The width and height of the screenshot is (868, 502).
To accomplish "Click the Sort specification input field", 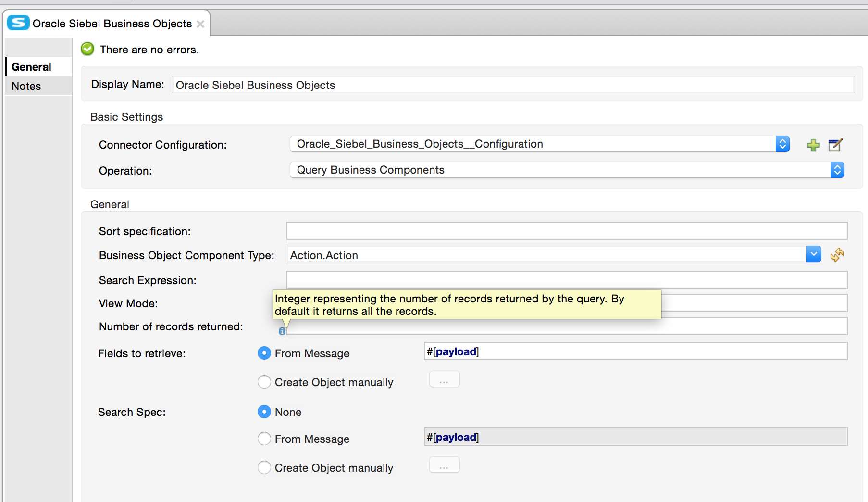I will [x=566, y=231].
